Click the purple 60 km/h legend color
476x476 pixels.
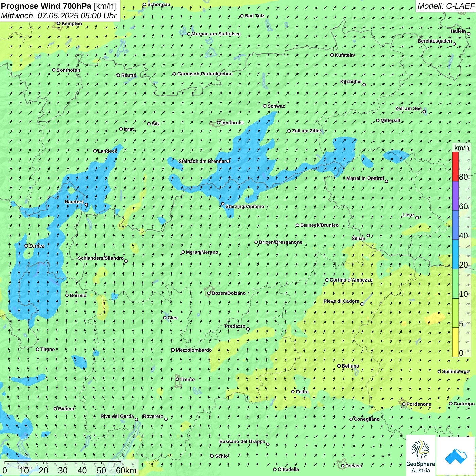(455, 196)
